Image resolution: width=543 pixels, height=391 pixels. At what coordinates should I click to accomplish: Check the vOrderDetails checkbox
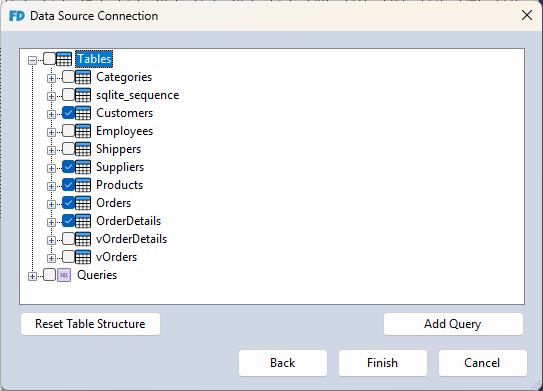(x=68, y=239)
